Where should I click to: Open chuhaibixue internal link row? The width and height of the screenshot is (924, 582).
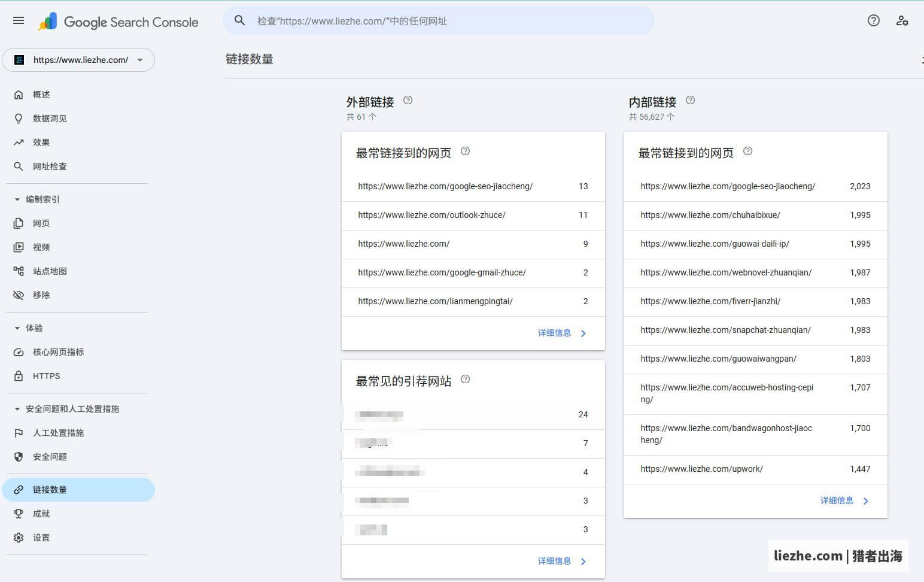pos(756,216)
